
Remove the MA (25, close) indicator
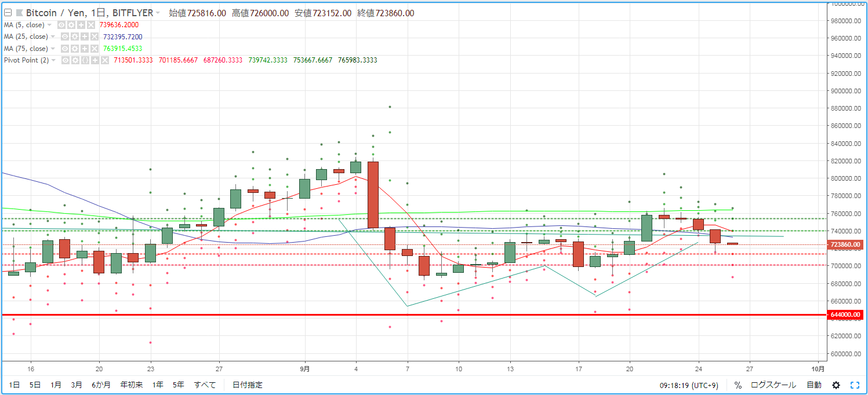[x=94, y=37]
